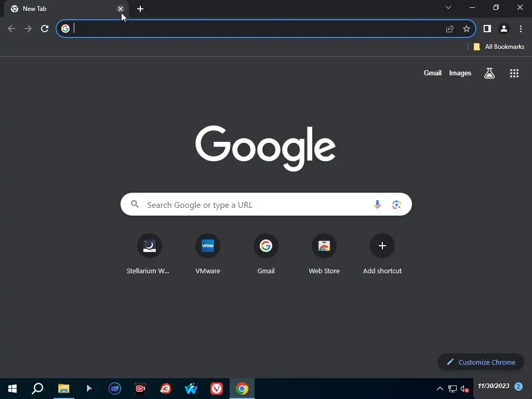532x399 pixels.
Task: Minimize the Chrome window
Action: click(472, 7)
